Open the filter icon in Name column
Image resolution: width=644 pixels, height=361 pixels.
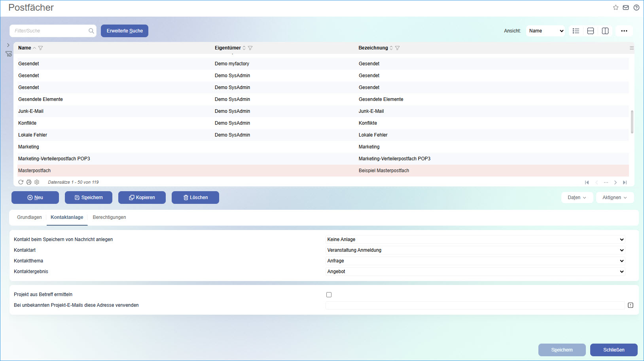point(41,48)
